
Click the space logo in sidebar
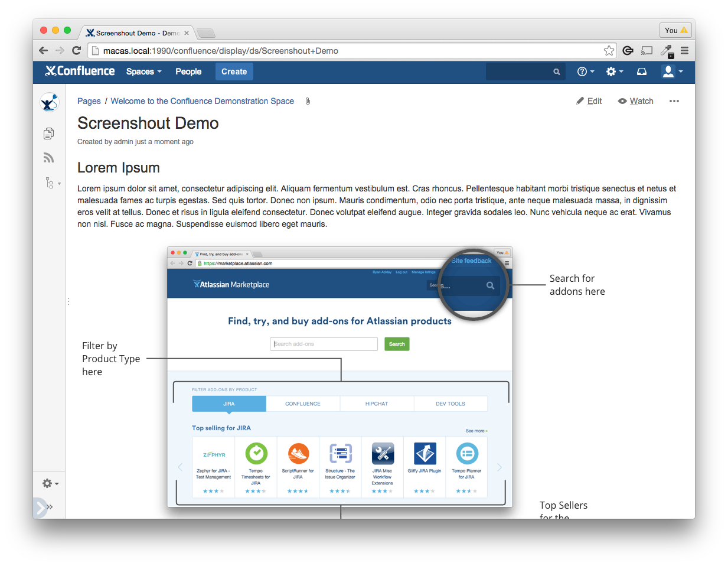point(49,102)
